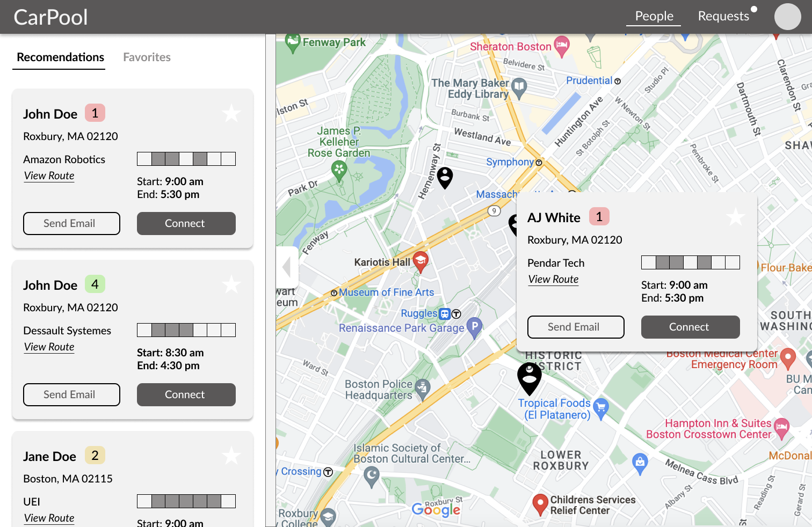
Task: Select the Recomendations tab
Action: 61,57
